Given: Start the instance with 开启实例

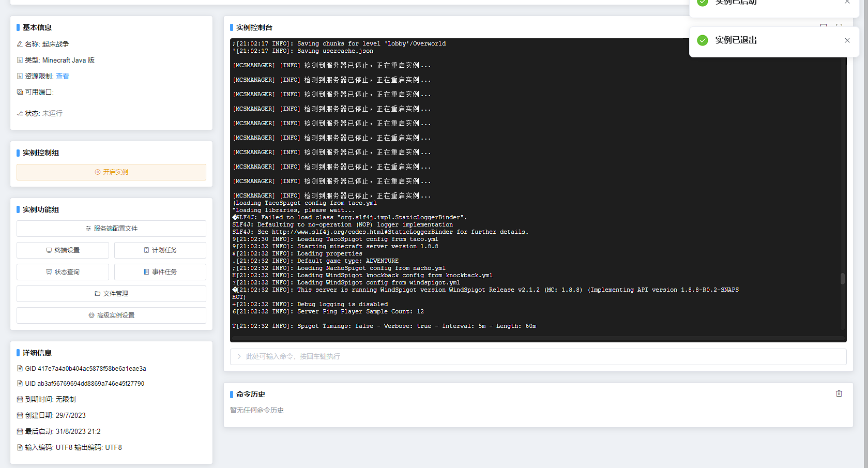Looking at the screenshot, I should pyautogui.click(x=111, y=172).
